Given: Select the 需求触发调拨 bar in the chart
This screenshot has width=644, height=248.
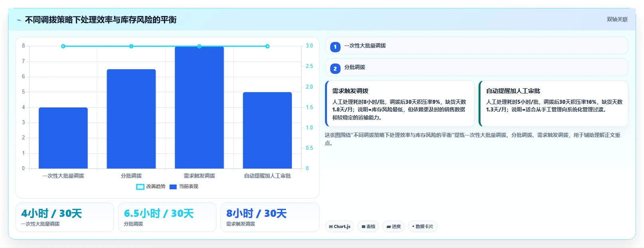Looking at the screenshot, I should (x=199, y=107).
